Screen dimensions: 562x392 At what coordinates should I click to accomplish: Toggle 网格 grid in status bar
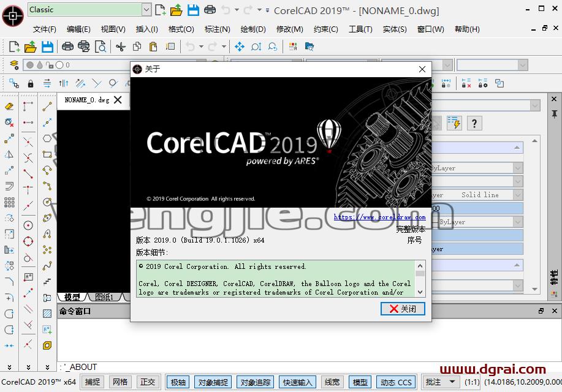coord(120,382)
